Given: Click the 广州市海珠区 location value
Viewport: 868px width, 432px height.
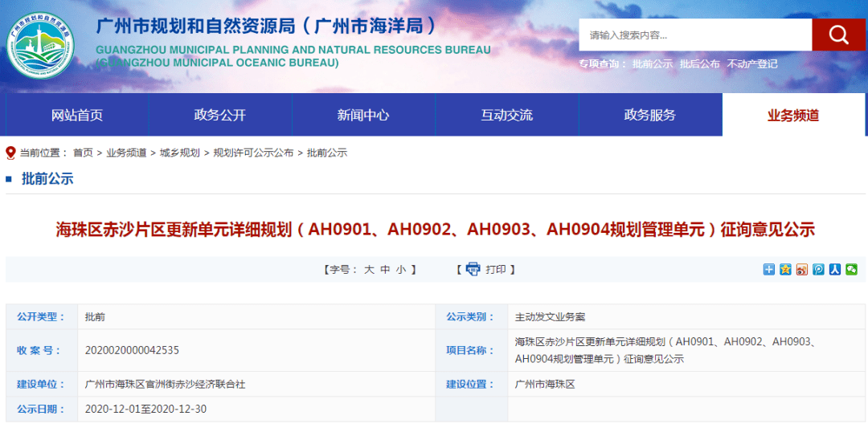Looking at the screenshot, I should point(545,385).
